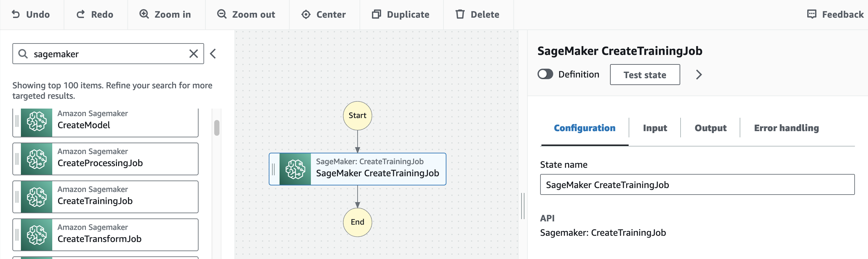Collapse the states browser panel
This screenshot has height=259, width=868.
click(x=213, y=54)
